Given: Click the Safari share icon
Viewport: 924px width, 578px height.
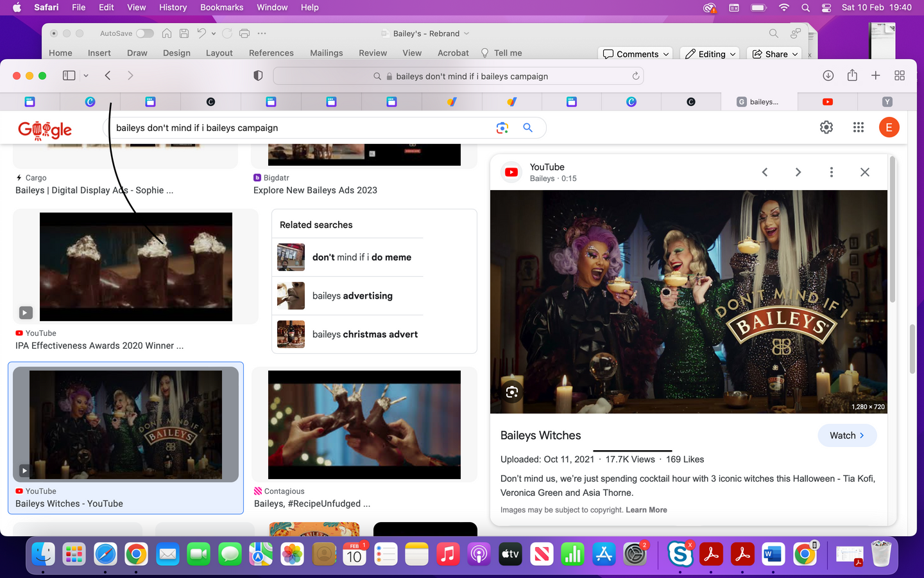Looking at the screenshot, I should pyautogui.click(x=852, y=75).
